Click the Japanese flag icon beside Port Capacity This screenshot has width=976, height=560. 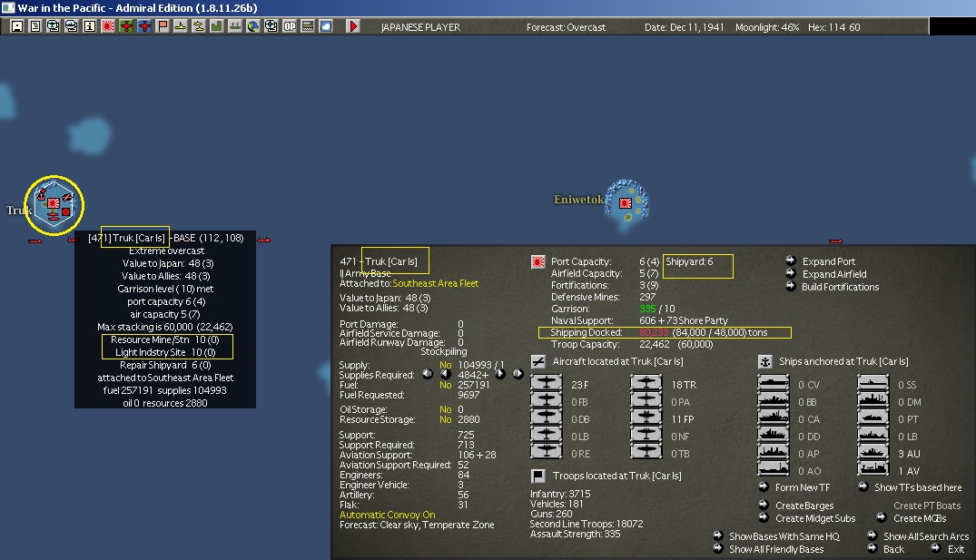click(538, 261)
